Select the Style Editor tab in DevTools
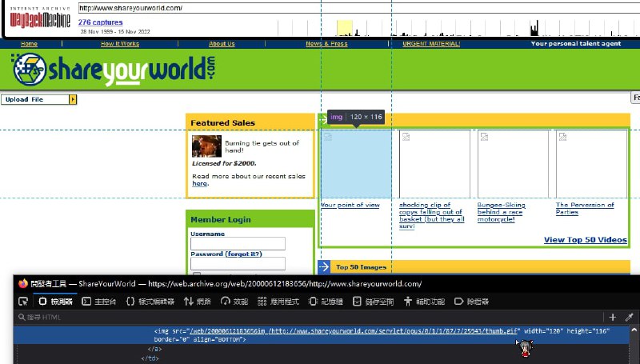The height and width of the screenshot is (364, 640). click(150, 302)
